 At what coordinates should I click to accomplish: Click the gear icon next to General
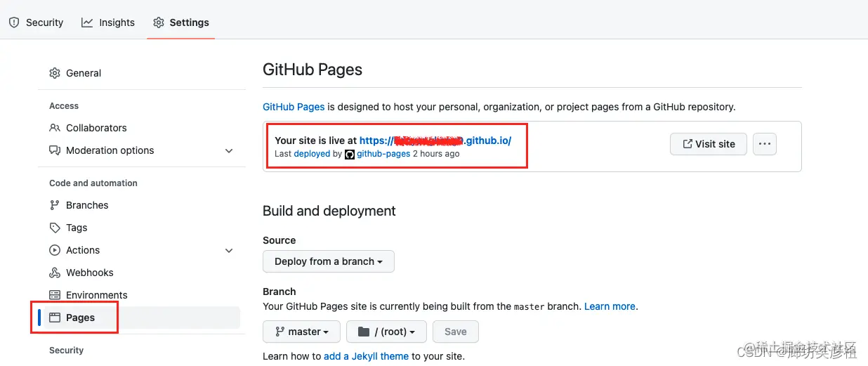[55, 73]
